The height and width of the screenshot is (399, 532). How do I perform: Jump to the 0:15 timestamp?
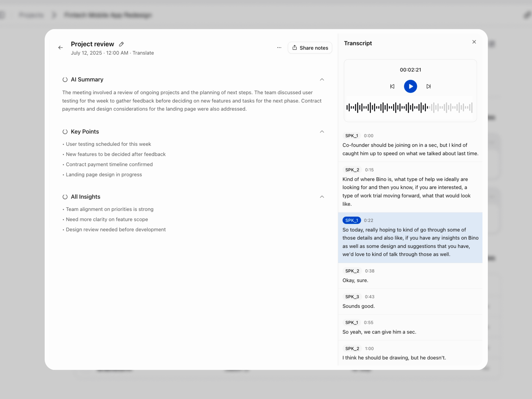click(369, 170)
